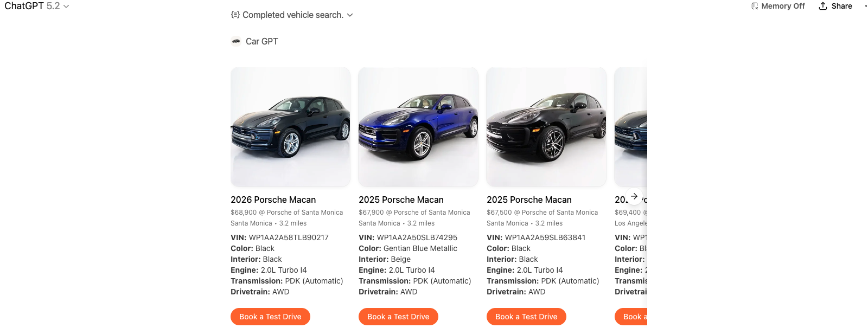
Task: Open the three-dot overflow menu icon
Action: pyautogui.click(x=865, y=6)
